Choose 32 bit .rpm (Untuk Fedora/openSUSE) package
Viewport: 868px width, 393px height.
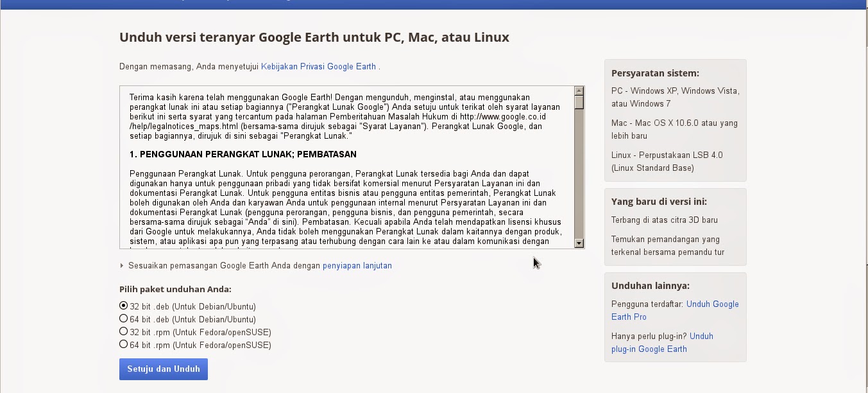(124, 332)
